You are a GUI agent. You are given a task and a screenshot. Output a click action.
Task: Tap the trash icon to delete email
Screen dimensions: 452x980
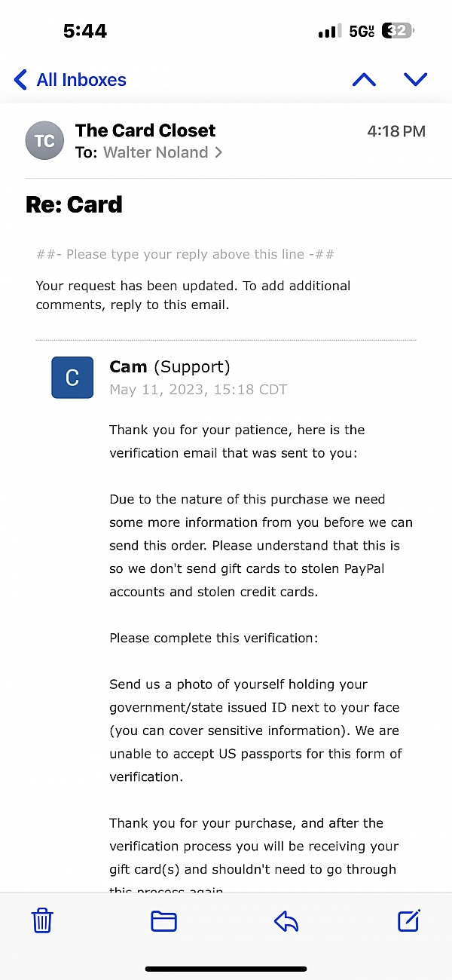(42, 920)
